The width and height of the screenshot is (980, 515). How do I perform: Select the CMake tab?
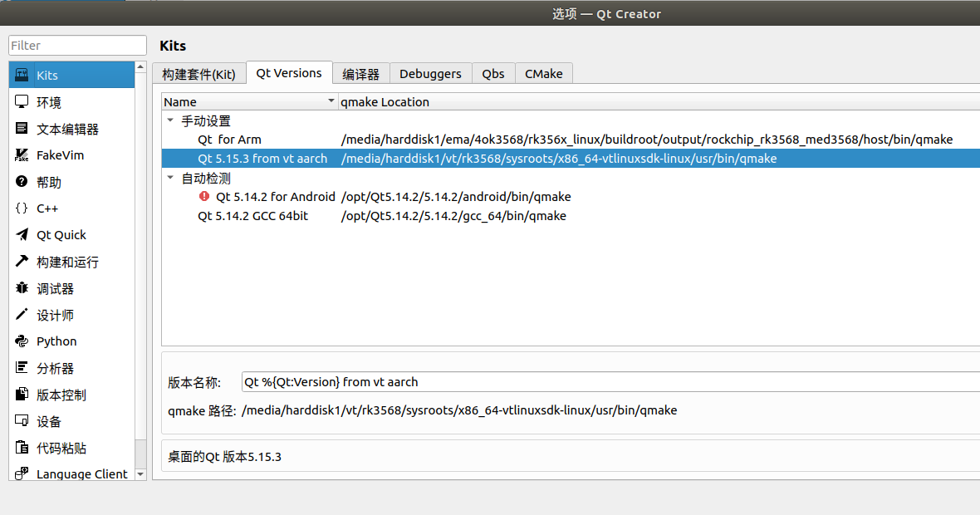coord(544,74)
